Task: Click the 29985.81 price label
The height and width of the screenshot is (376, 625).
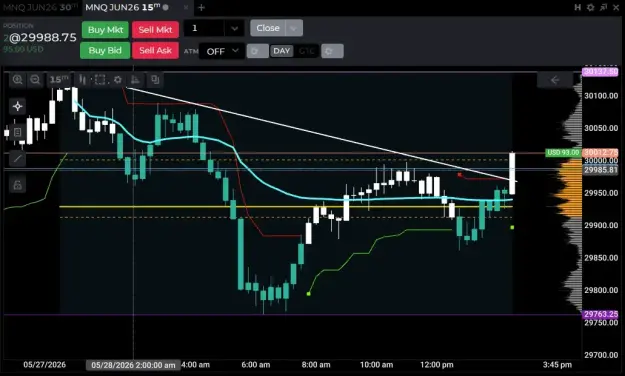Action: click(600, 170)
